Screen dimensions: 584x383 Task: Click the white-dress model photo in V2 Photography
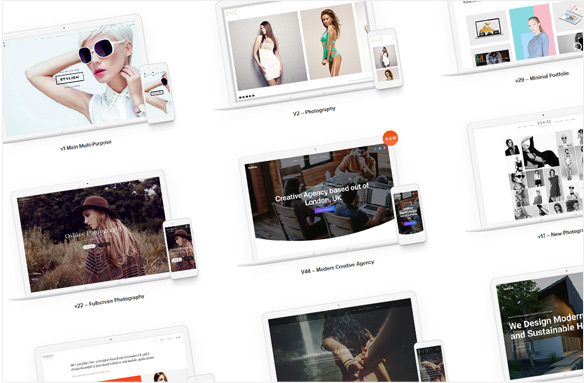(267, 51)
